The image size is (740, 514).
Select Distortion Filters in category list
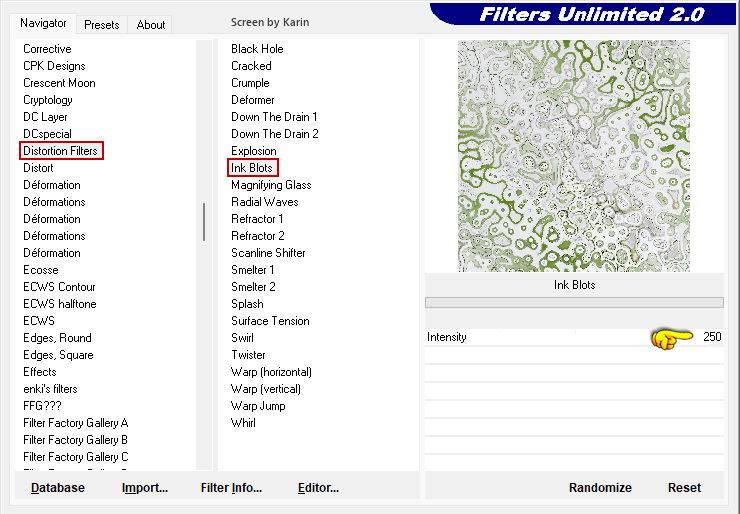click(x=61, y=151)
